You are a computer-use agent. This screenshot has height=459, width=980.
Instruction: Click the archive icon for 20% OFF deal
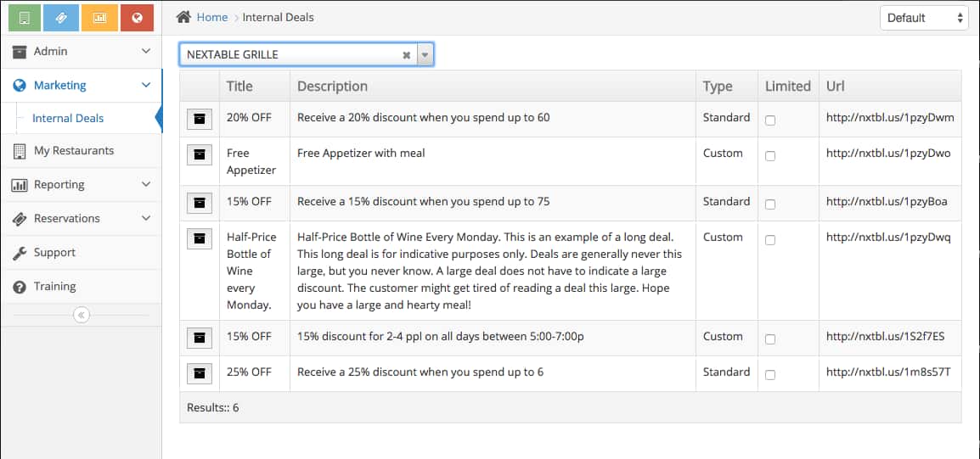click(199, 120)
